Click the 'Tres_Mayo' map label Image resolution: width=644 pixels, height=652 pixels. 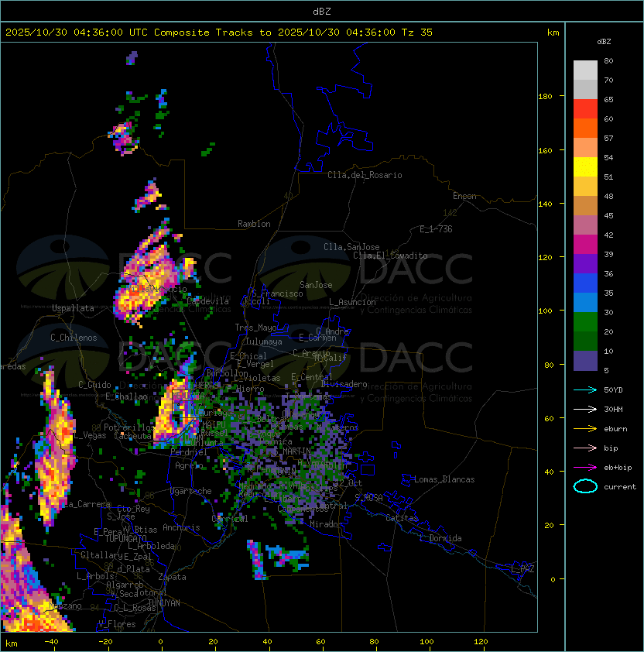[255, 328]
